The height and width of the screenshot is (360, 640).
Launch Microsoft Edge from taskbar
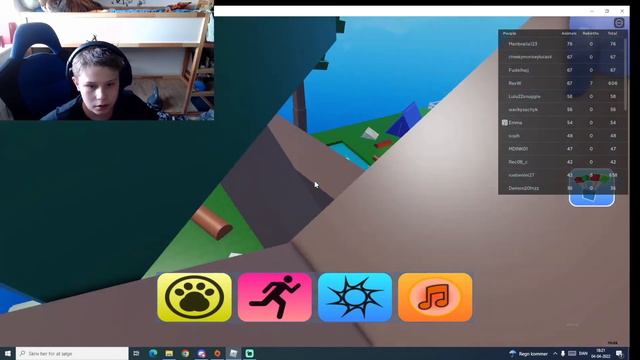153,353
